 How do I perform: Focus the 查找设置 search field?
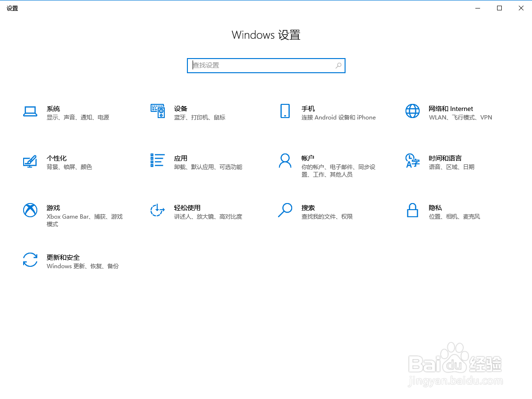point(266,66)
